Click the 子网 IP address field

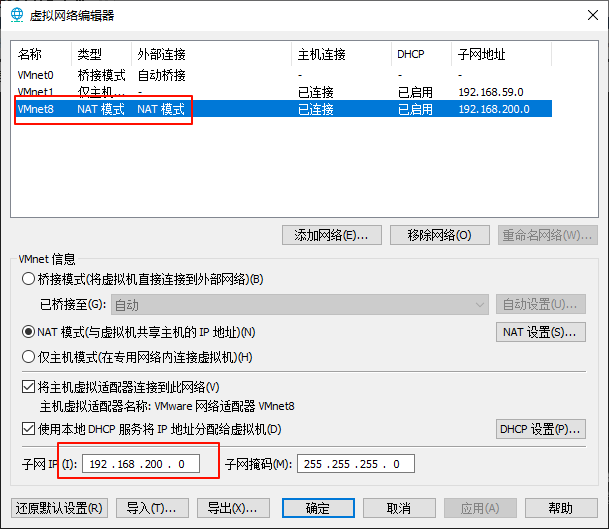141,464
